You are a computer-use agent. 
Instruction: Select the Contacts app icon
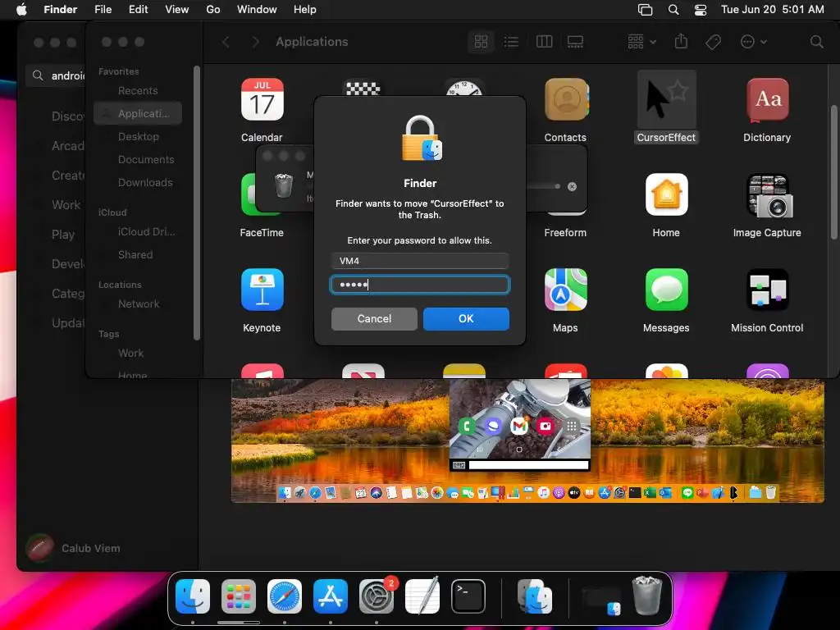[x=566, y=99]
